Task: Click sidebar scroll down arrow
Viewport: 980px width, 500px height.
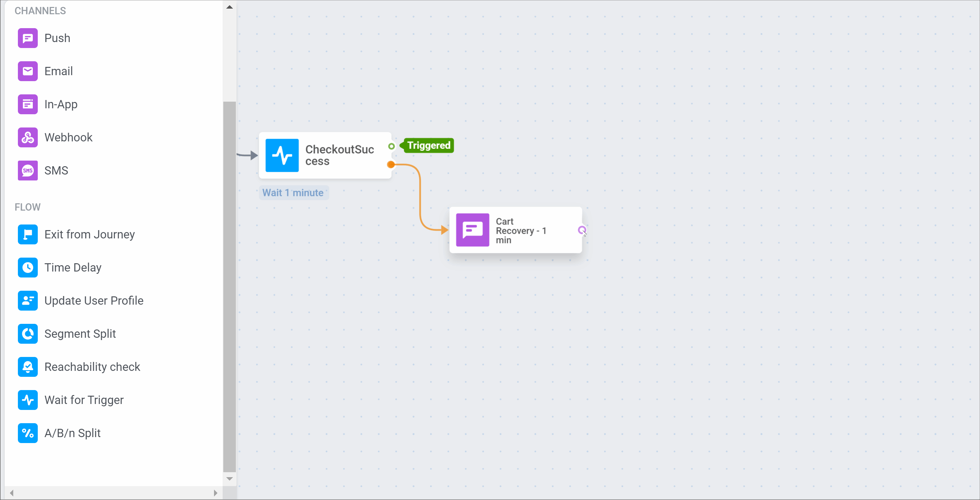Action: (229, 479)
